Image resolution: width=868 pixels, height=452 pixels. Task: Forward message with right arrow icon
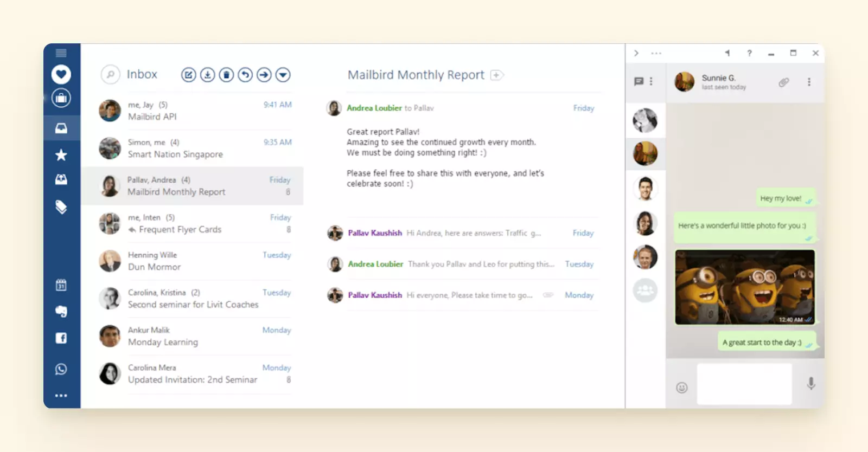tap(264, 75)
